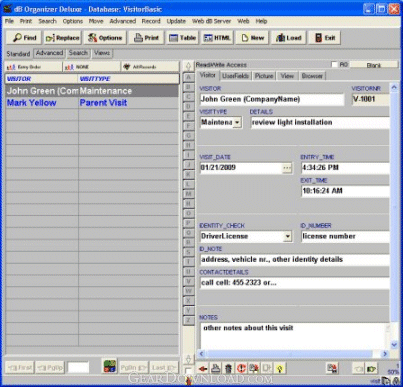Expand the IDENTITY_CHECK dropdown
The height and width of the screenshot is (387, 403).
tap(288, 236)
